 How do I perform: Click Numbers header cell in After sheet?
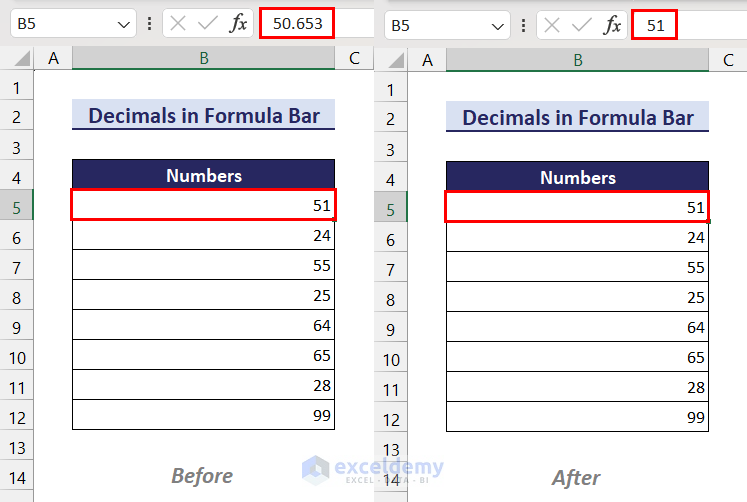(x=578, y=177)
